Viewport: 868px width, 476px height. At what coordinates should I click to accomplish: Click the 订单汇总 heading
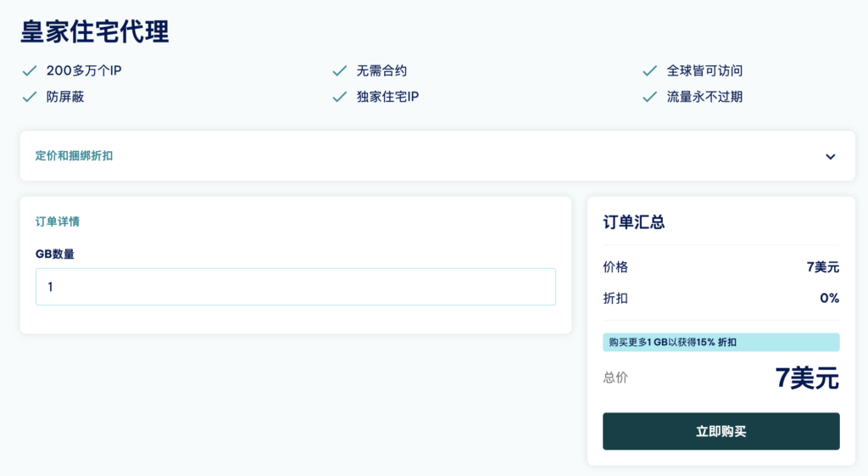click(x=634, y=222)
